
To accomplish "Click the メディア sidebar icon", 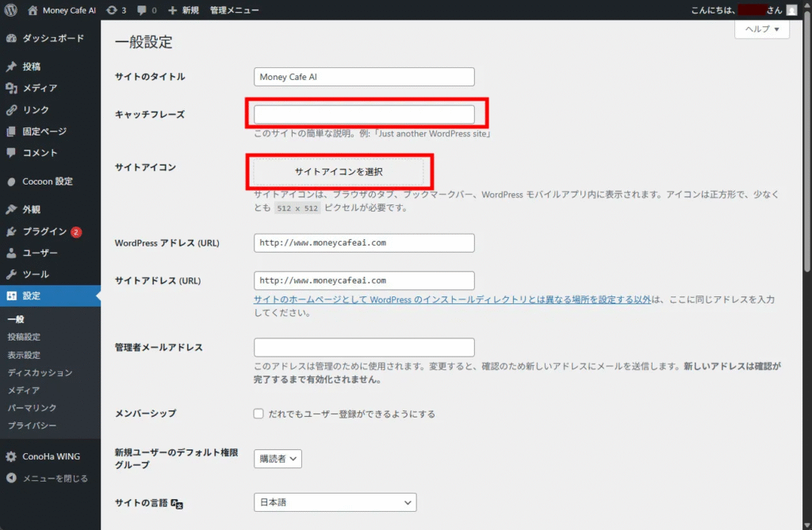I will [x=11, y=88].
